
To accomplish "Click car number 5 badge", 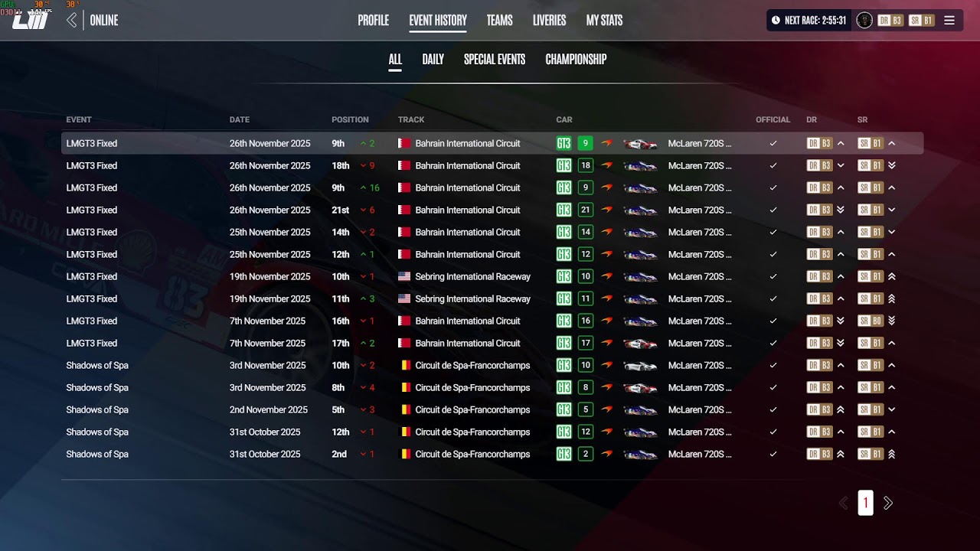I will [586, 409].
